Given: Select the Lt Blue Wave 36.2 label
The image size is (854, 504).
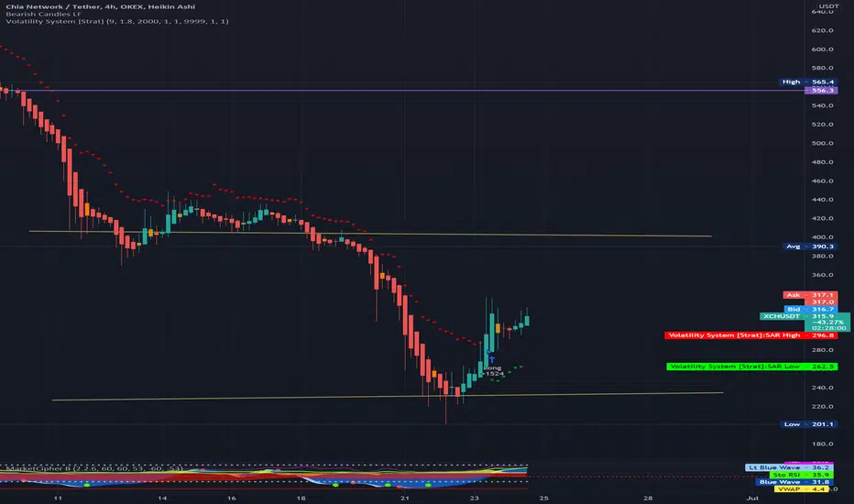Looking at the screenshot, I should pos(789,467).
